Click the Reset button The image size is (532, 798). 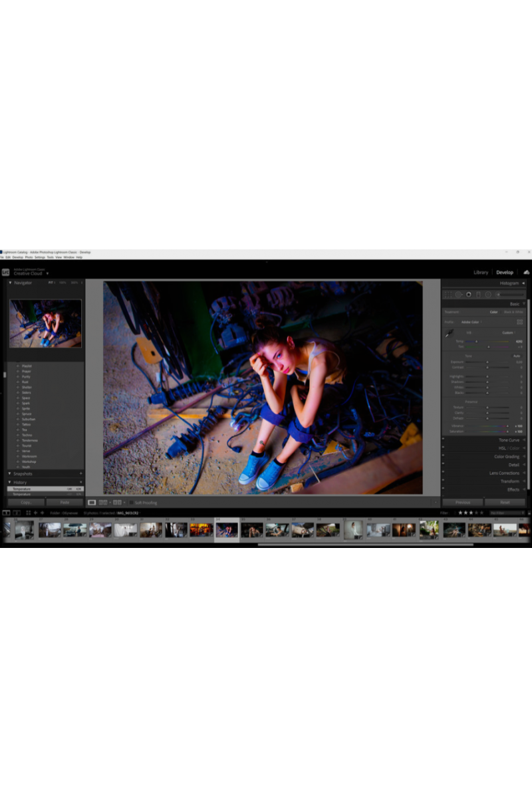point(505,503)
